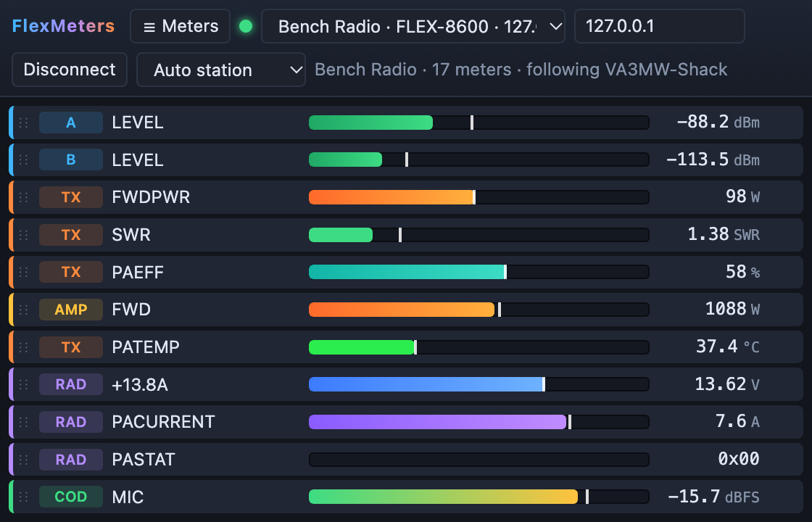This screenshot has width=812, height=522.
Task: Click the TX badge next to PAEFF
Action: coord(71,272)
